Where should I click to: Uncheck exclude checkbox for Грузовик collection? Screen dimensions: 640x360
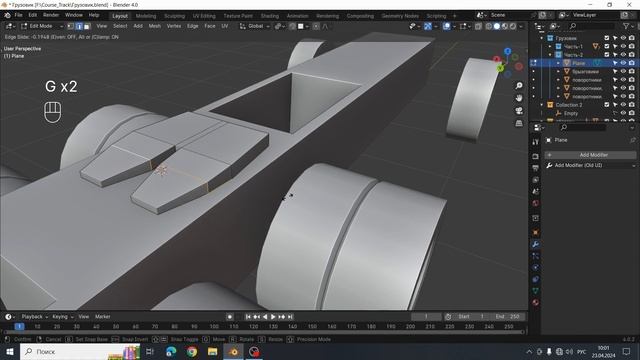click(607, 38)
